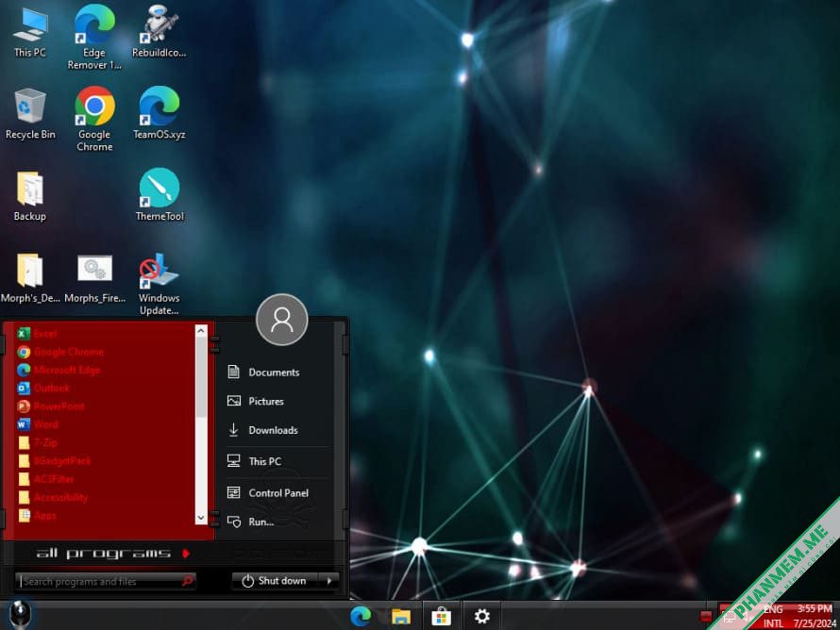Open Microsoft Store from the taskbar

pos(441,617)
